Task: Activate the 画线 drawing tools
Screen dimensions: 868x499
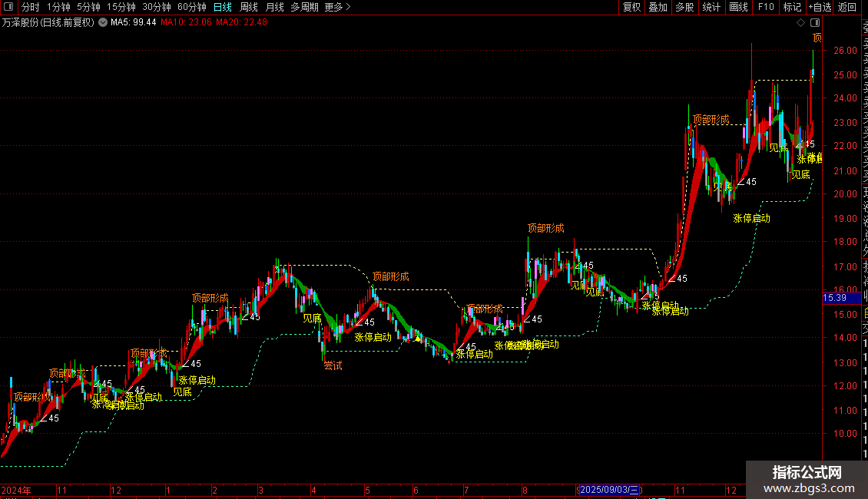Action: 738,7
